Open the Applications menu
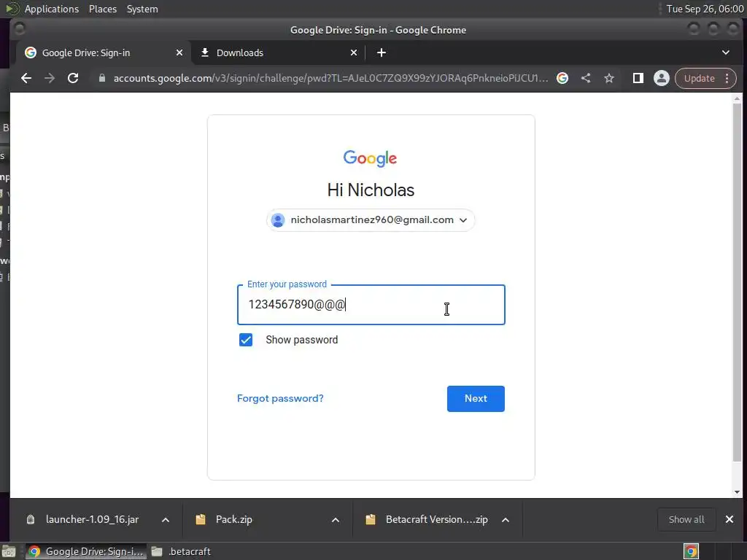 tap(52, 9)
